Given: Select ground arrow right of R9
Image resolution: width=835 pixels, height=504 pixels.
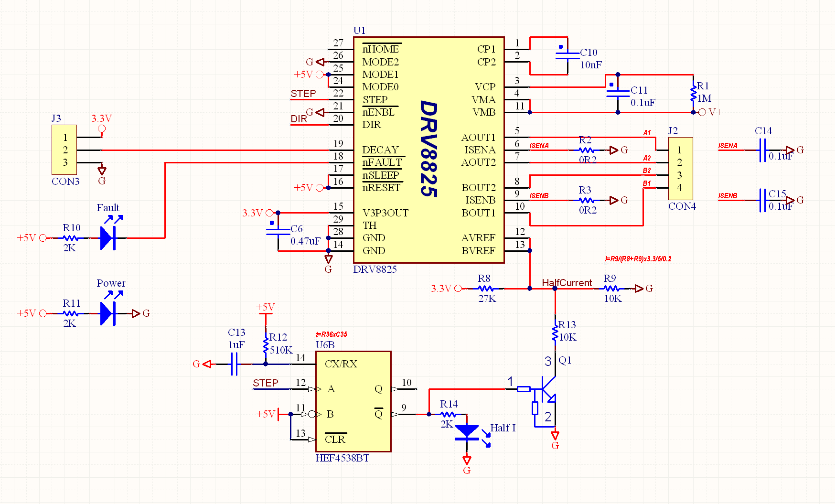Looking at the screenshot, I should 639,288.
